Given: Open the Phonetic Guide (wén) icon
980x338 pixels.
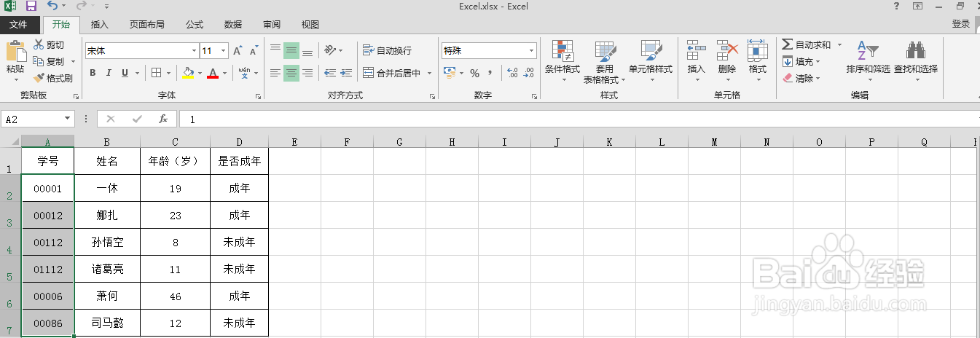Looking at the screenshot, I should (x=244, y=73).
